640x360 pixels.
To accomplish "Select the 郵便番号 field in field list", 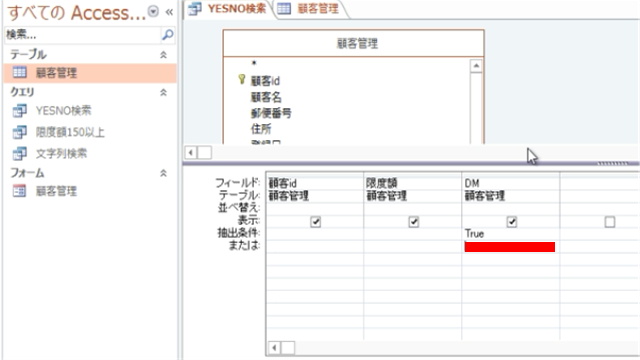I will [x=271, y=113].
